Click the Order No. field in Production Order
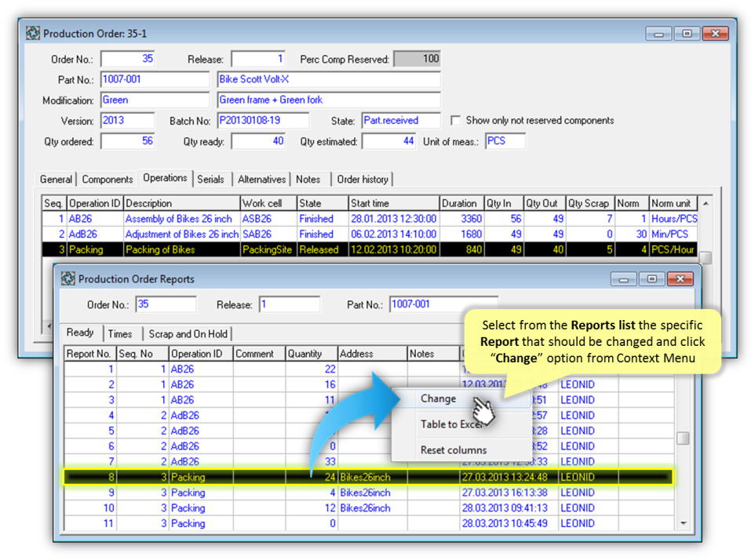This screenshot has height=560, width=755. click(128, 59)
